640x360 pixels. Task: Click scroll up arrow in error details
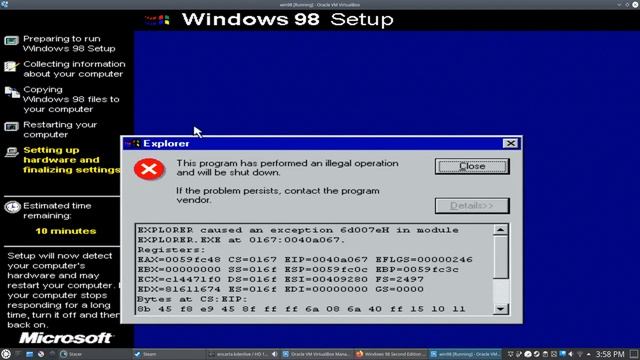[x=500, y=230]
